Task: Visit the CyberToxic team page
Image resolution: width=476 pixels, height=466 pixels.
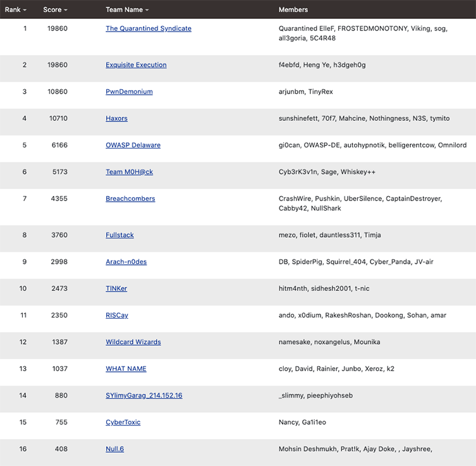Action: tap(123, 422)
